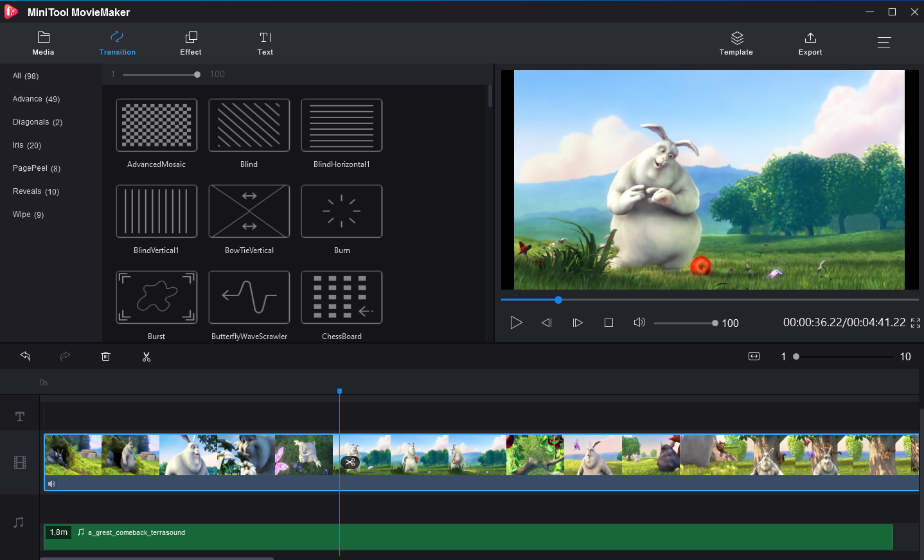Fit the timeline to window
924x560 pixels.
point(754,356)
